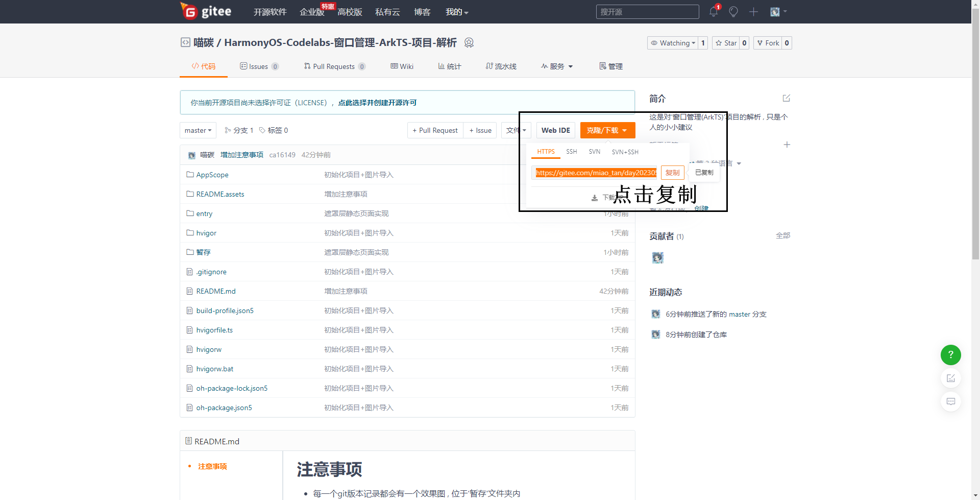Click the repository badge icon next to title
Viewport: 980px width, 500px height.
pyautogui.click(x=469, y=43)
